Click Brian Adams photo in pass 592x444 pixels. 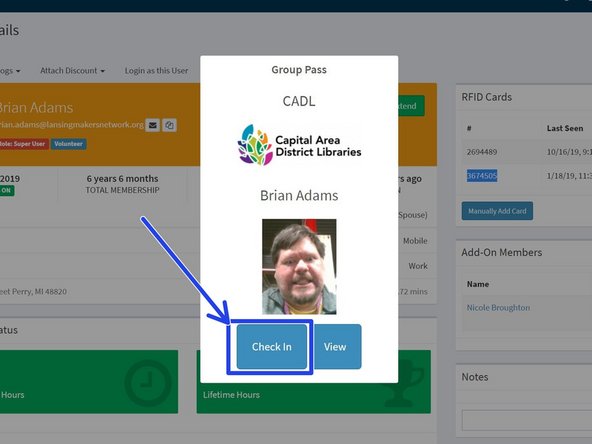pyautogui.click(x=299, y=267)
